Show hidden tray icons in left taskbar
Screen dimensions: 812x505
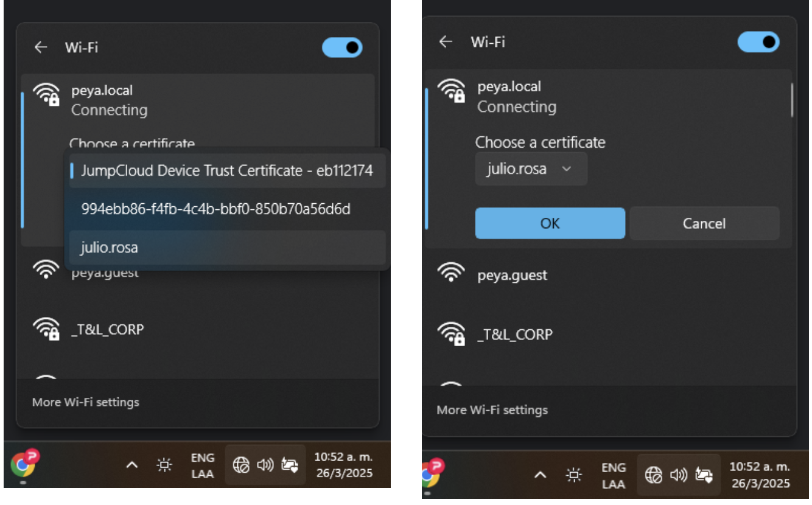pos(131,465)
